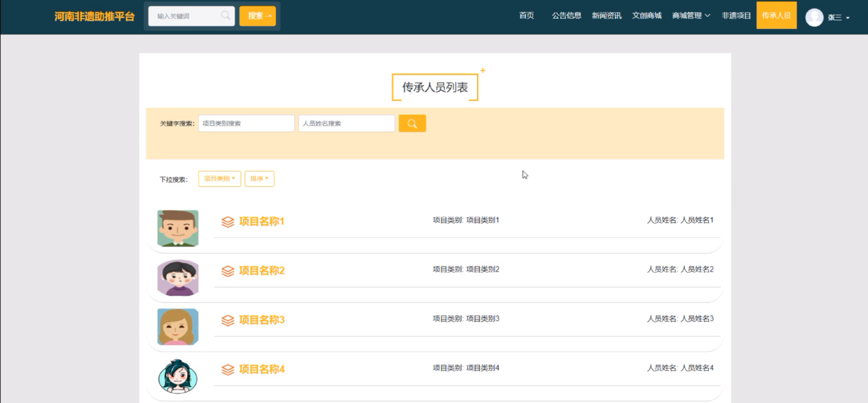Click layers icon next to 项目名称1
Image resolution: width=868 pixels, height=403 pixels.
(227, 221)
